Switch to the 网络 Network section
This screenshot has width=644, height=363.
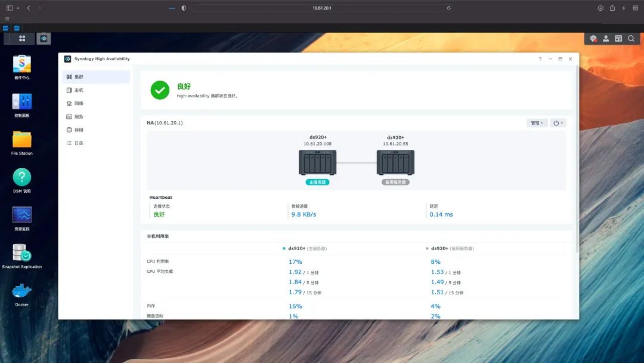coord(96,103)
